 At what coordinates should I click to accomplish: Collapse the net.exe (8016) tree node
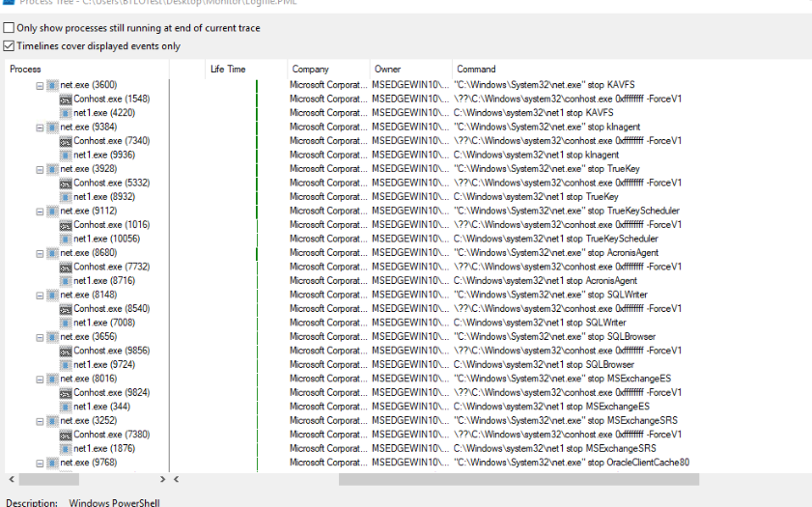(40, 380)
